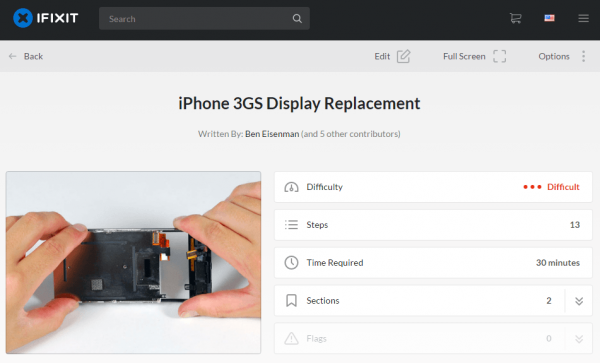
Task: Click the 'Written By:' text
Action: pos(220,134)
